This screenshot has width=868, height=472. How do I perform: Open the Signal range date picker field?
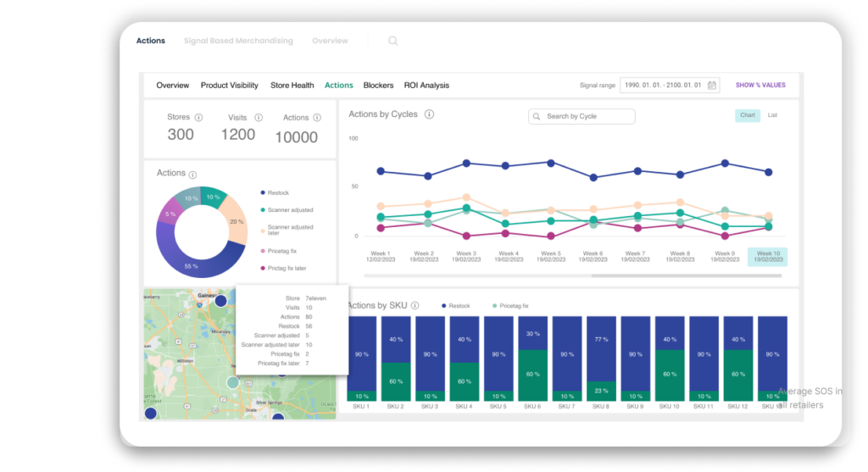click(x=663, y=86)
